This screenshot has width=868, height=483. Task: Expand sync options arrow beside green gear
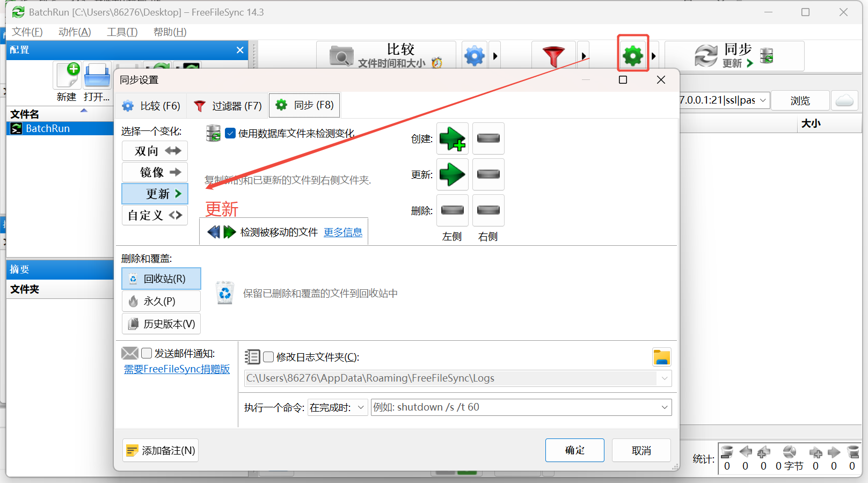[654, 56]
